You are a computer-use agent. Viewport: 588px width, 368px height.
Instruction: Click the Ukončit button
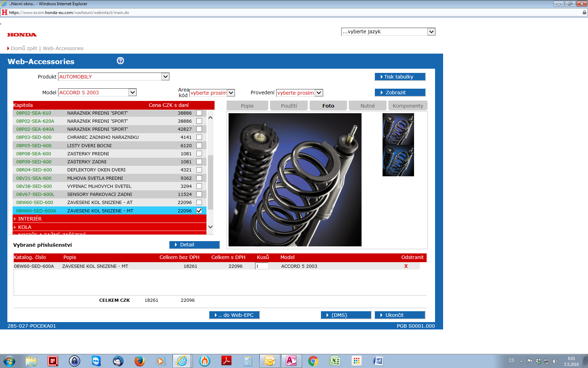[400, 315]
